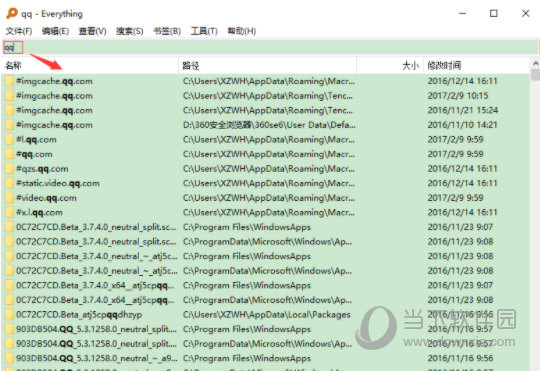Select the #x.l.qq.com file name
This screenshot has width=540, height=371.
point(39,213)
